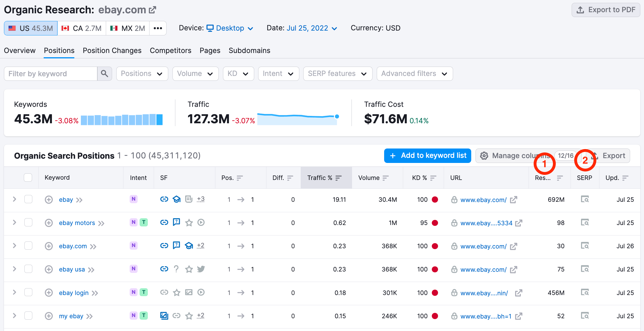Toggle the select-all checkbox in table header
This screenshot has width=644, height=331.
click(28, 177)
